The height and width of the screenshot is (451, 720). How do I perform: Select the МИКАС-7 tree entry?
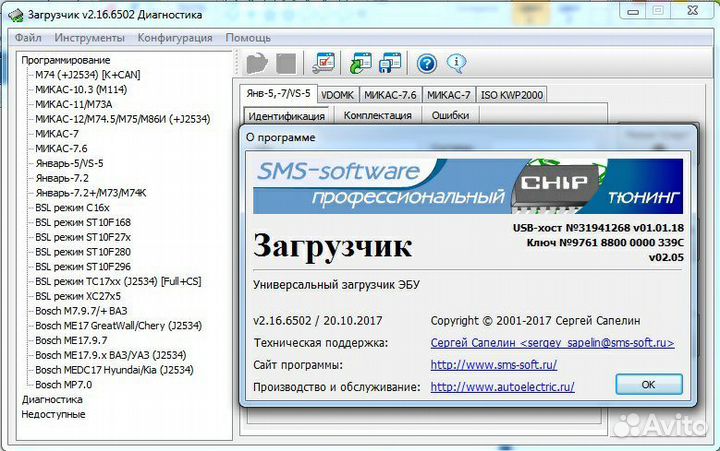pyautogui.click(x=57, y=134)
